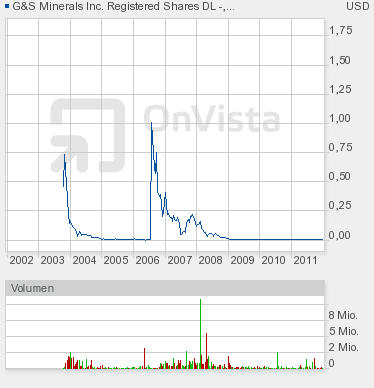The image size is (374, 388).
Task: Click the tall red volume bar after 2008
Action: (207, 351)
